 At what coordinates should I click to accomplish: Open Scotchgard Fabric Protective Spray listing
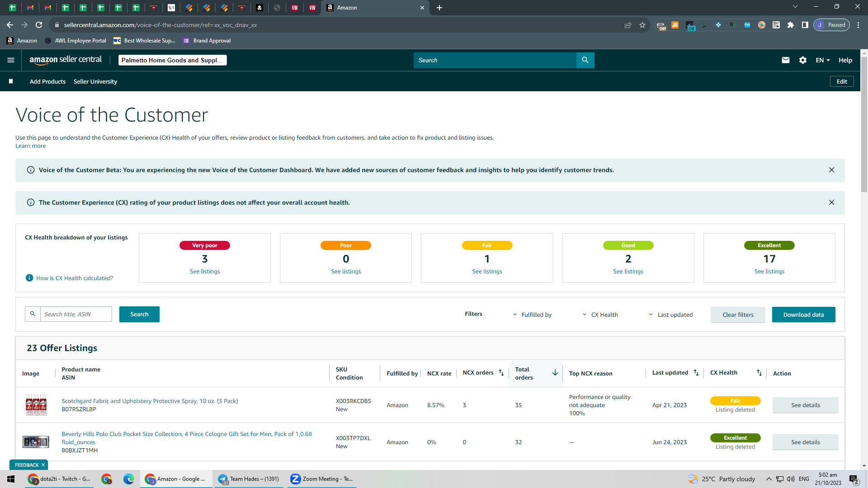tap(150, 401)
